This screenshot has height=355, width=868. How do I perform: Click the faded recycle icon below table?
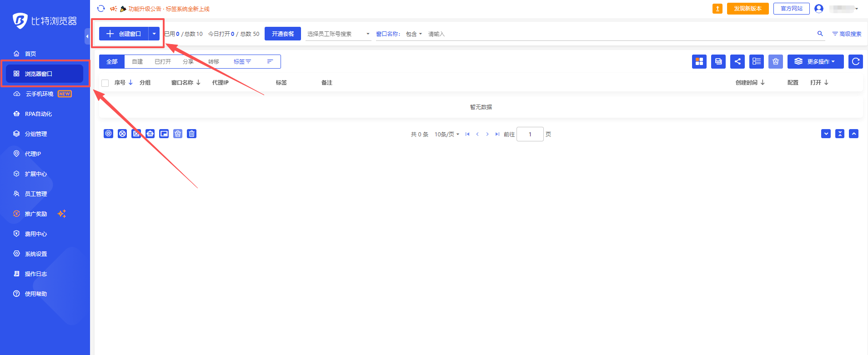[178, 134]
